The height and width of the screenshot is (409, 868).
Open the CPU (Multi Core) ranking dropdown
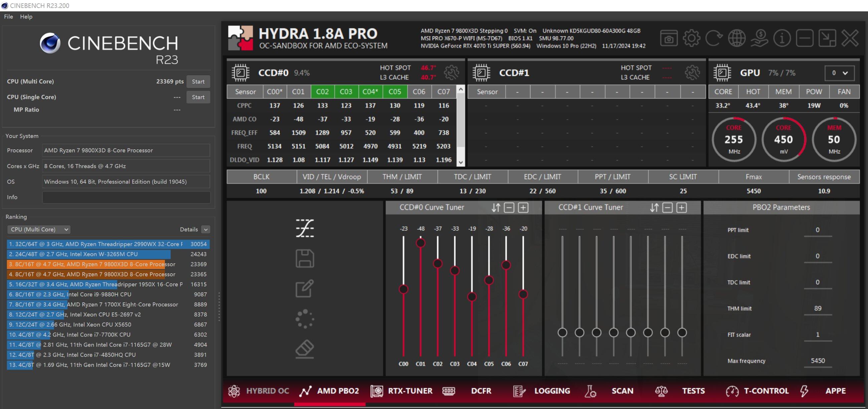(x=39, y=229)
